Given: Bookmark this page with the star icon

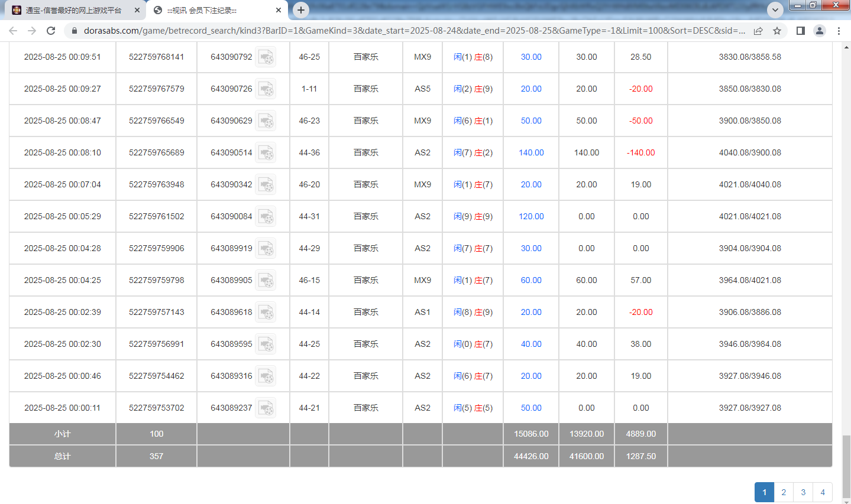Looking at the screenshot, I should (x=778, y=30).
